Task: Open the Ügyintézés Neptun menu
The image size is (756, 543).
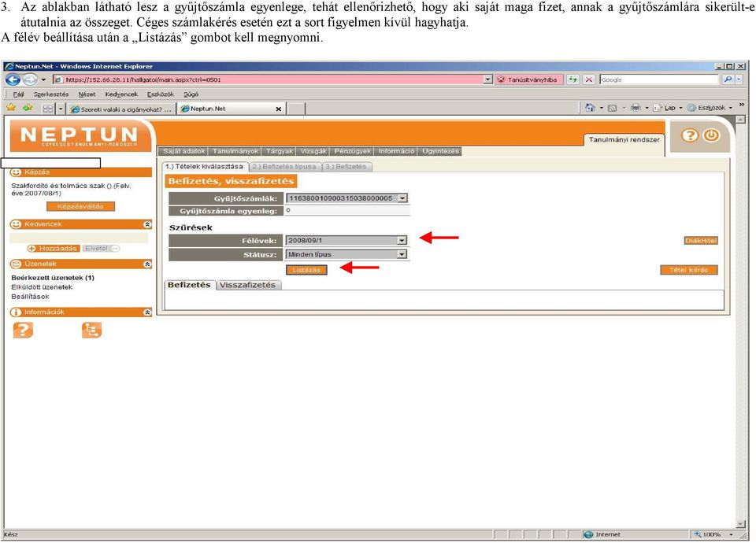Action: tap(441, 151)
